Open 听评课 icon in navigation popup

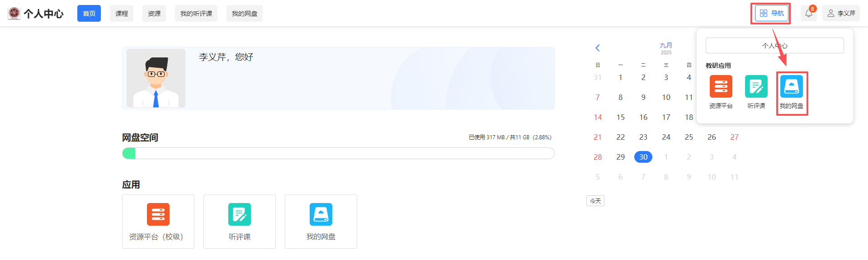756,87
